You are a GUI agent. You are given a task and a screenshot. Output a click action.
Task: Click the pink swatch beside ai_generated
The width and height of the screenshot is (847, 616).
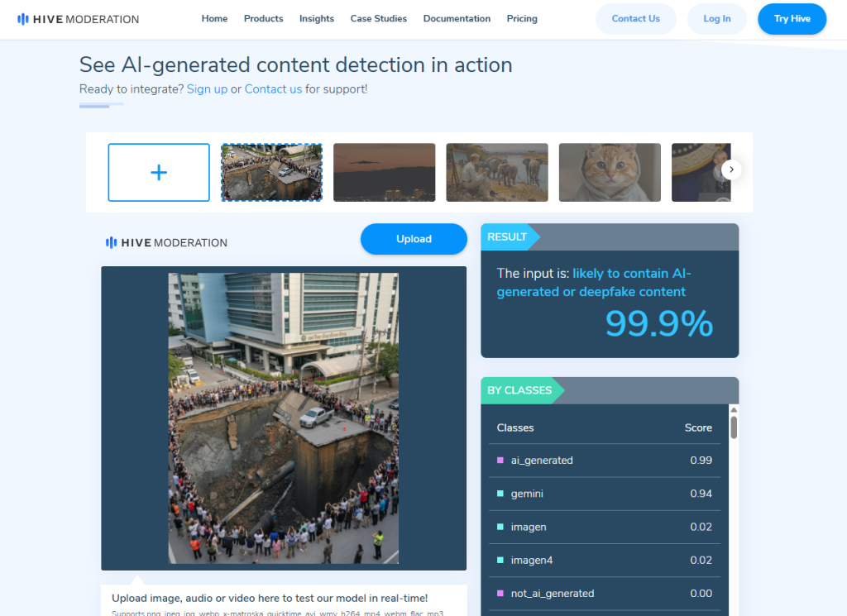pos(500,461)
